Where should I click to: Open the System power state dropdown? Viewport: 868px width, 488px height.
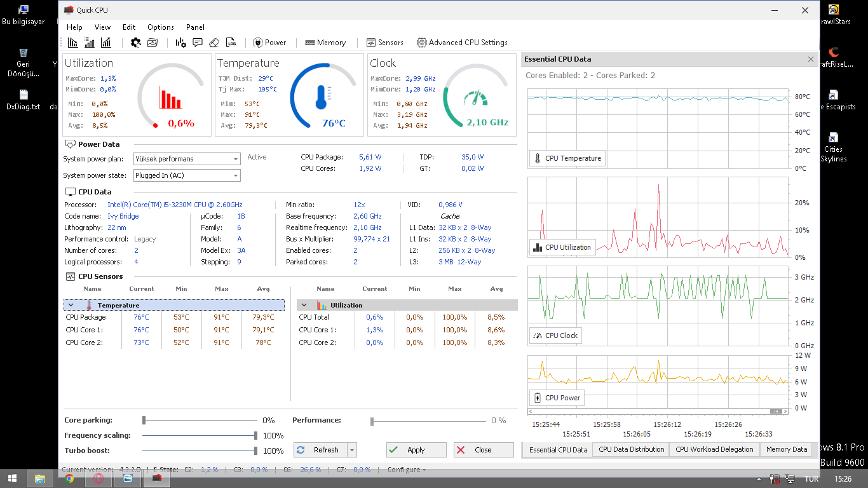click(187, 175)
